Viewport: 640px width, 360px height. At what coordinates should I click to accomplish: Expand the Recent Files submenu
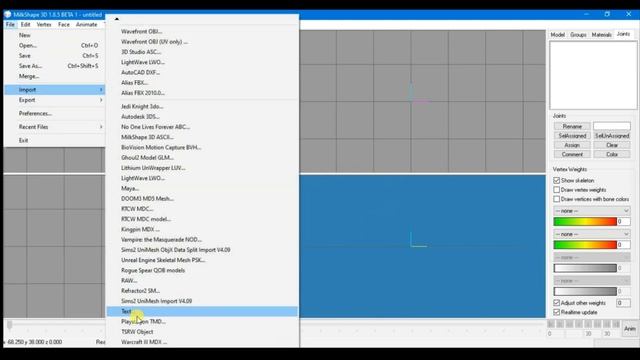point(54,127)
